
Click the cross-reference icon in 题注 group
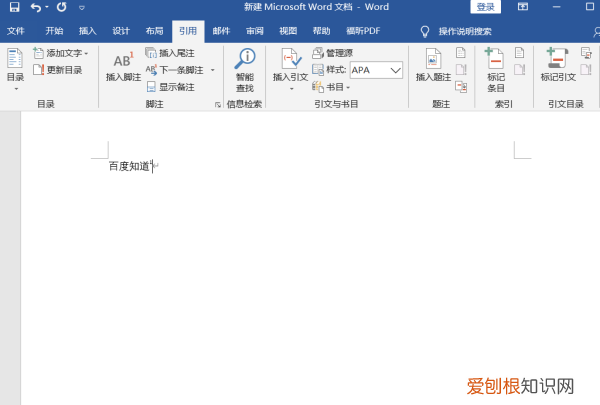(x=461, y=87)
